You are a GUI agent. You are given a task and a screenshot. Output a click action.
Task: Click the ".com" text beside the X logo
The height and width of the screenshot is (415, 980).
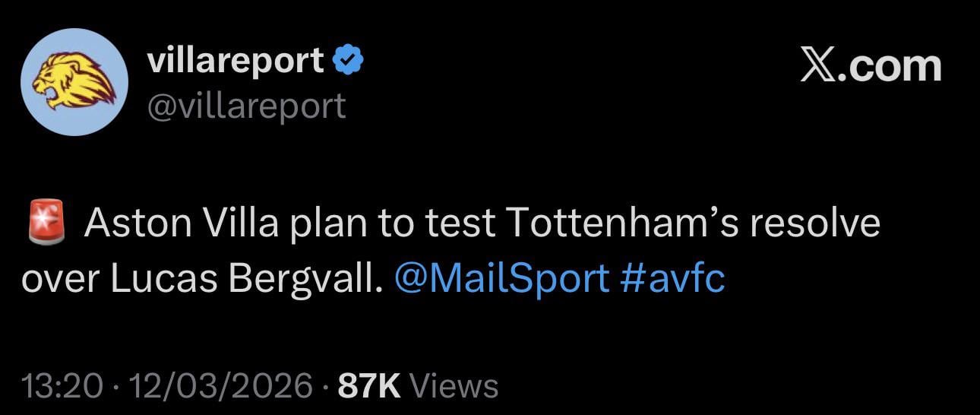pyautogui.click(x=895, y=67)
